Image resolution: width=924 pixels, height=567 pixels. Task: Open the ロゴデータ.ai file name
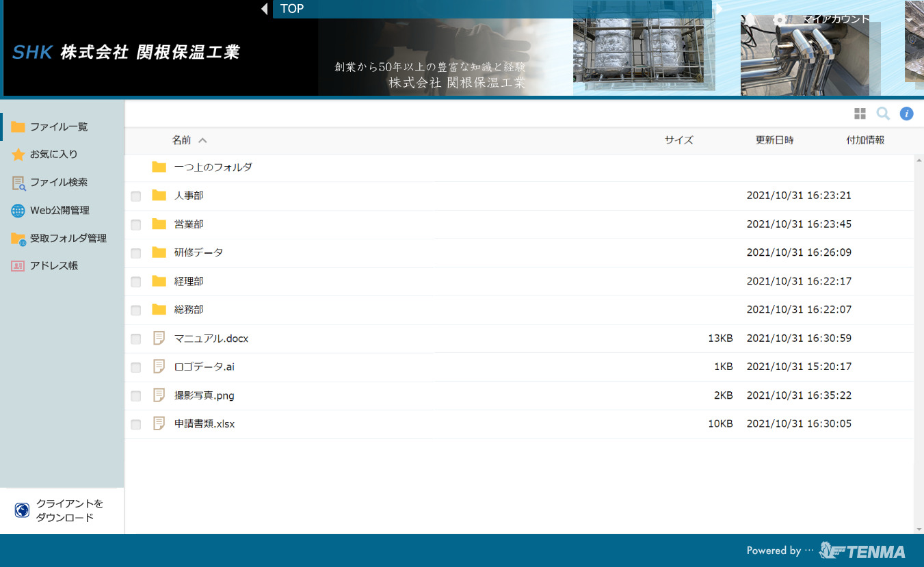[204, 367]
